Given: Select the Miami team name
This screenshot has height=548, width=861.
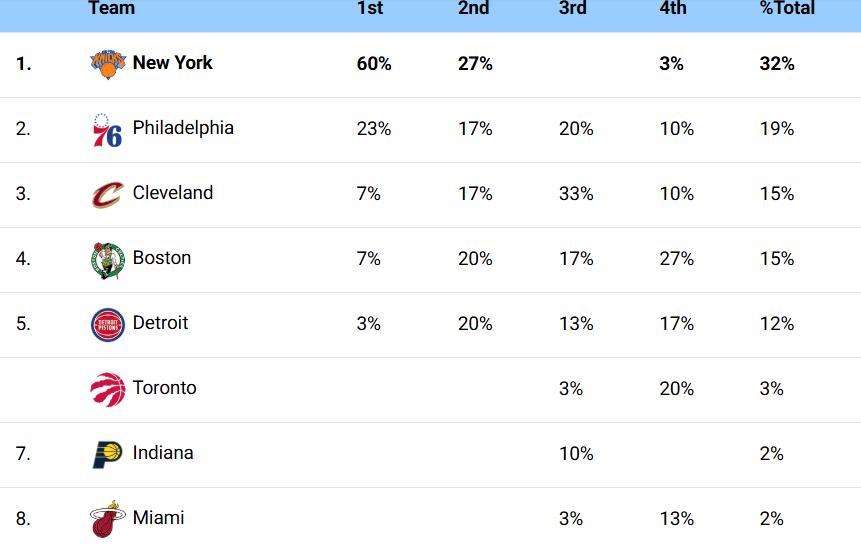Looking at the screenshot, I should [x=159, y=518].
